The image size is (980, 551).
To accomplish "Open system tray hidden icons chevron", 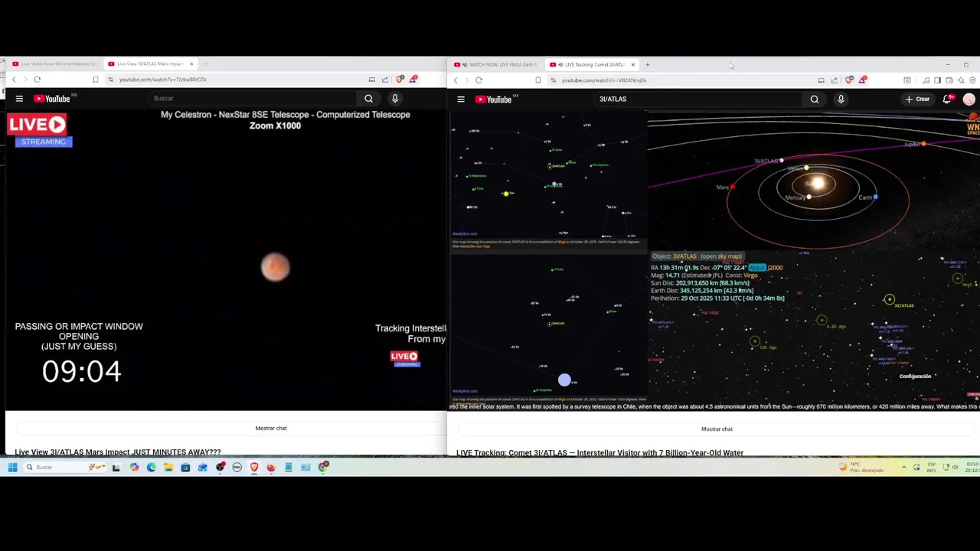I will 903,467.
